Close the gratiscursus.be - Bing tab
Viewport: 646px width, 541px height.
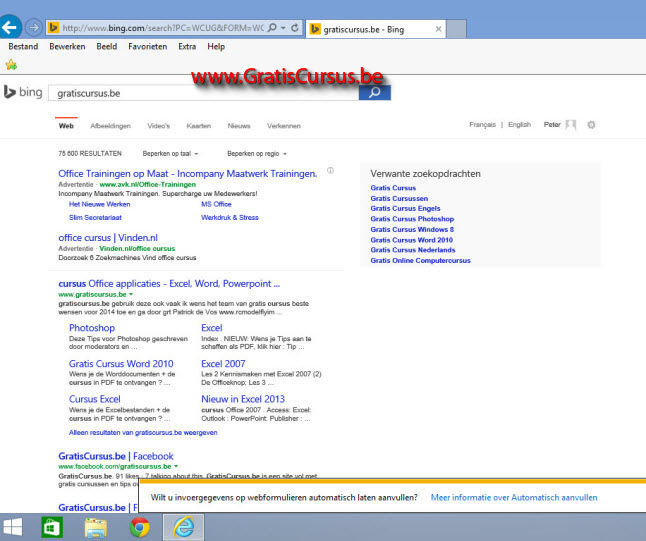click(x=438, y=29)
